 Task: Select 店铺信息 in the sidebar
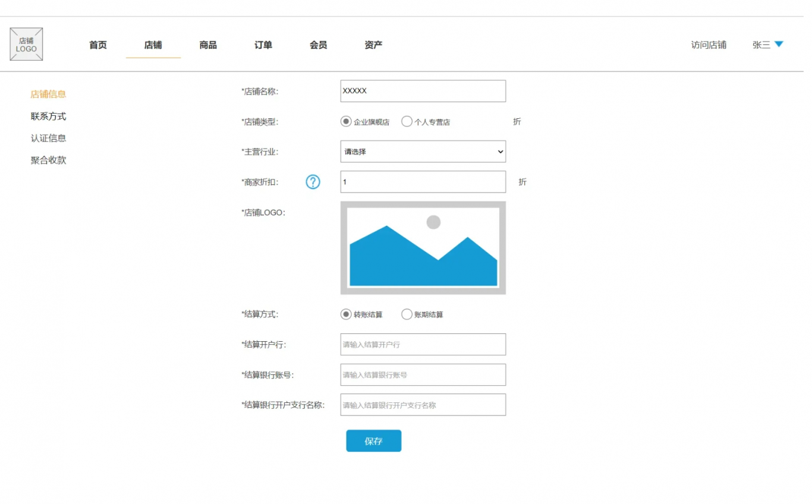pyautogui.click(x=49, y=94)
